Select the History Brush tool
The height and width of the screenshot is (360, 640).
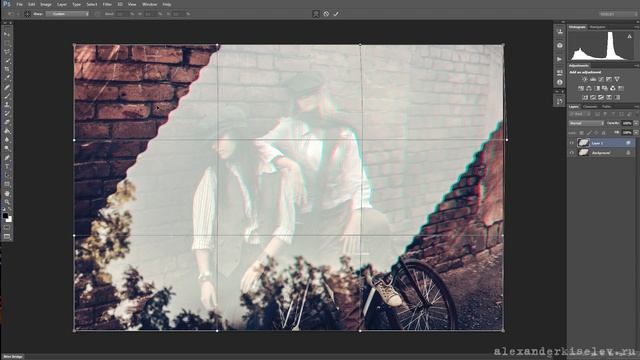tap(7, 113)
